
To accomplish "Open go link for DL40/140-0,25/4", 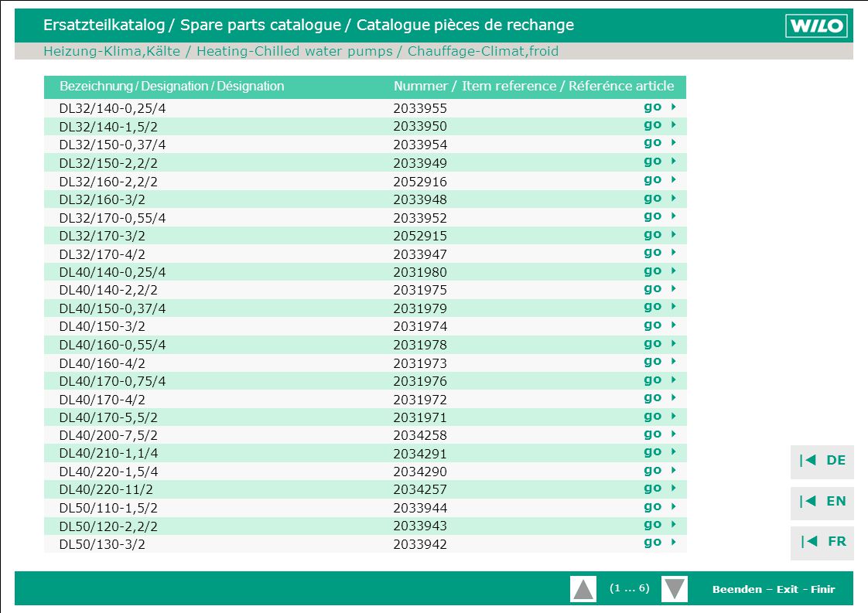I will tap(660, 271).
